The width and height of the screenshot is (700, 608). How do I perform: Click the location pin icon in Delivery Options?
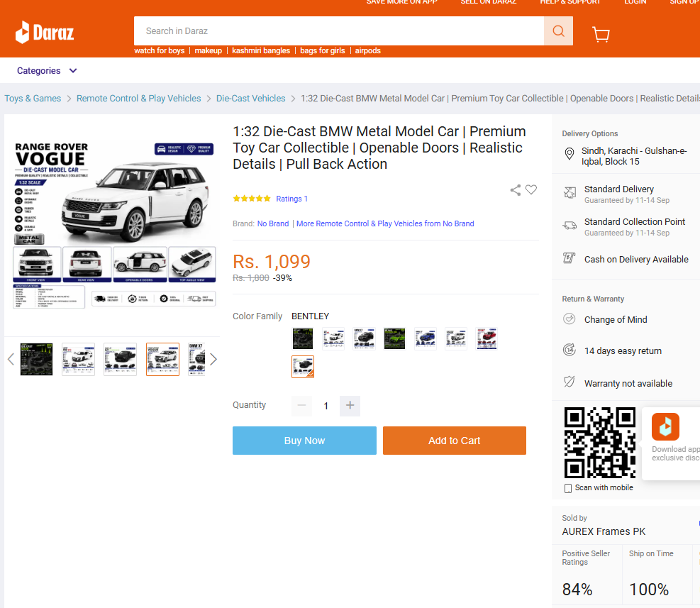(570, 154)
